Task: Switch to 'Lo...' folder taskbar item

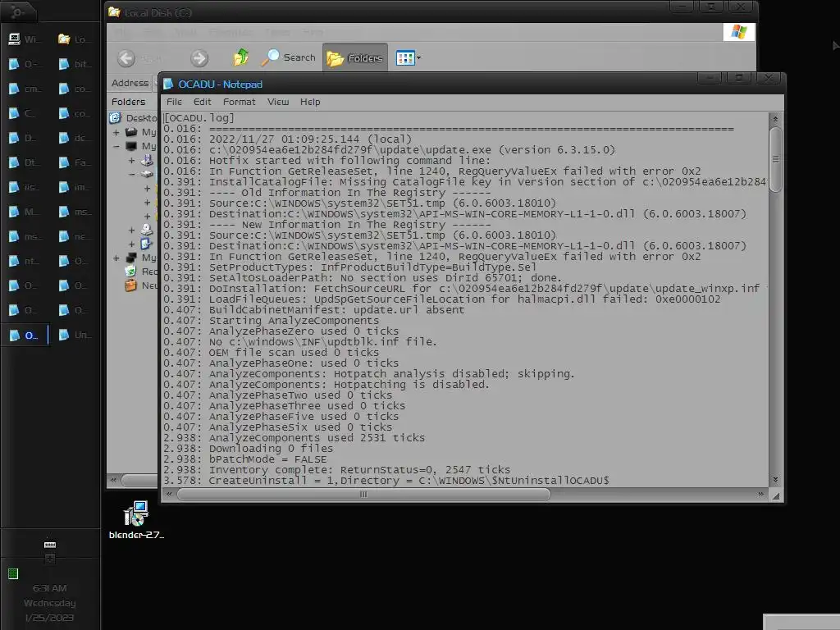Action: (75, 39)
